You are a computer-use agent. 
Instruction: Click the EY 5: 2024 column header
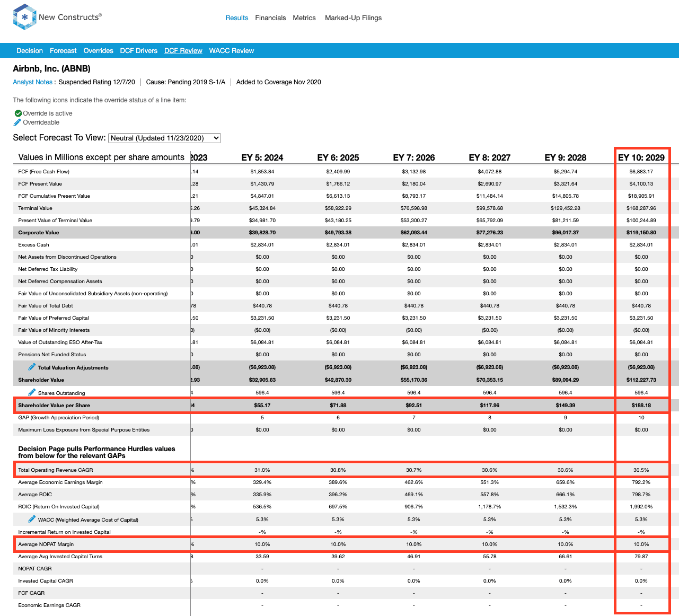pos(262,157)
